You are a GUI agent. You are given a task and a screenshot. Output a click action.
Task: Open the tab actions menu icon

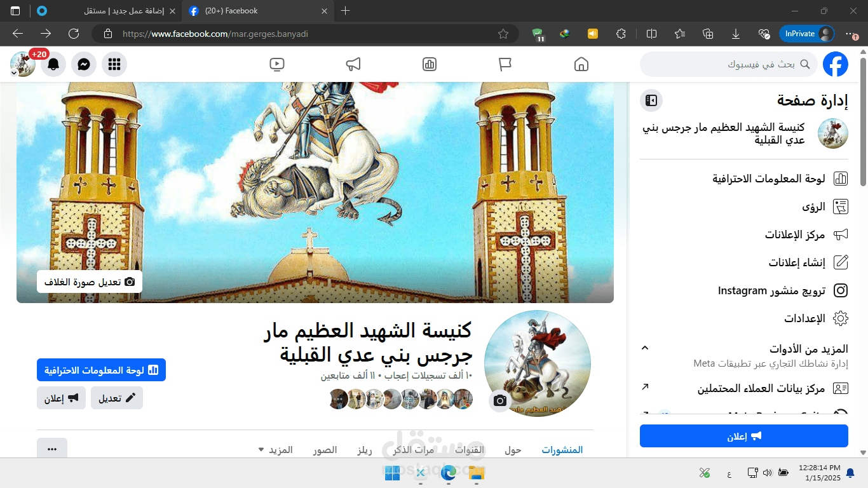pyautogui.click(x=15, y=11)
